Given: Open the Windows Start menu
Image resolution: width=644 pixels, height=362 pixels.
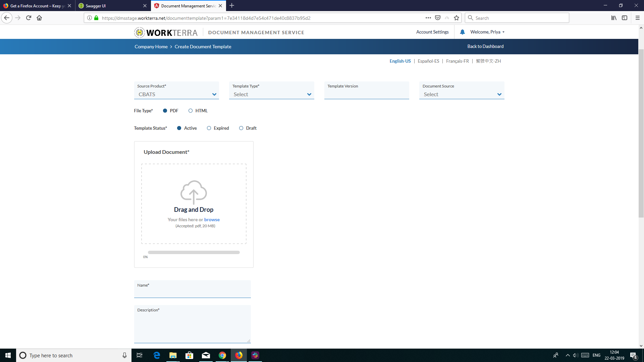Looking at the screenshot, I should click(x=8, y=355).
